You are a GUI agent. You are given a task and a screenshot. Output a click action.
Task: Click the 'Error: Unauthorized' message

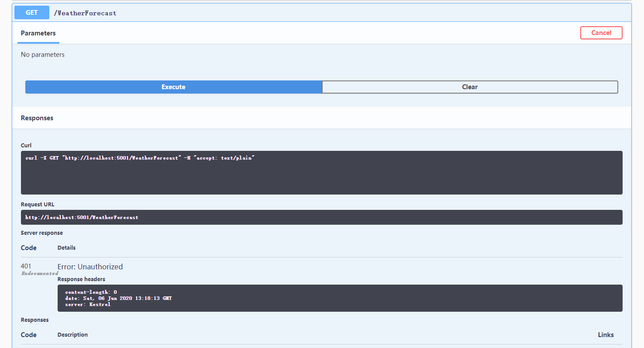[x=90, y=267]
